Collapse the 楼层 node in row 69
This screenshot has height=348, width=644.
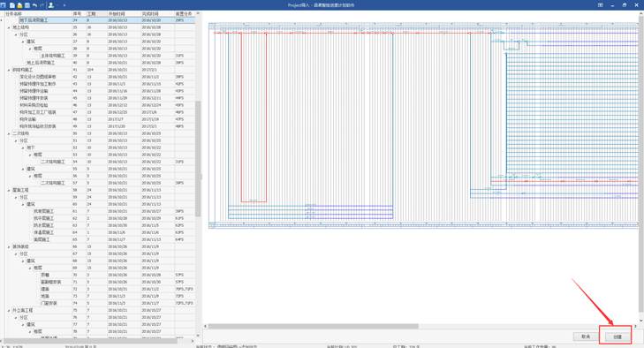tap(30, 268)
